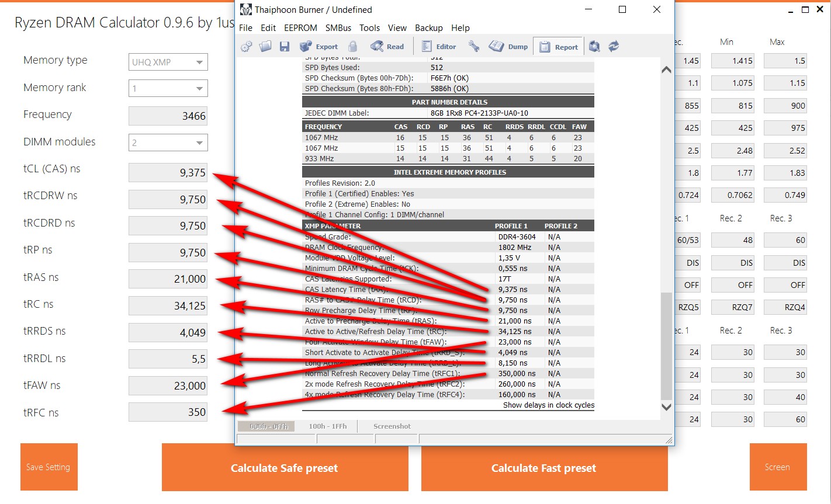Open a file with the folder toolbar icon
This screenshot has width=831, height=504.
265,47
